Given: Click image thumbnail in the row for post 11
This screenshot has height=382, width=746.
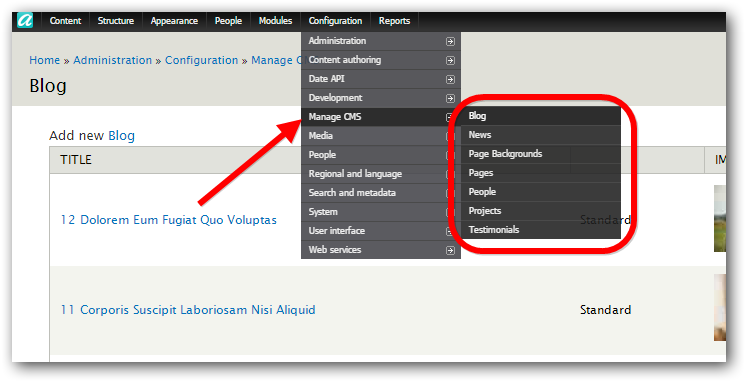Looking at the screenshot, I should (720, 308).
